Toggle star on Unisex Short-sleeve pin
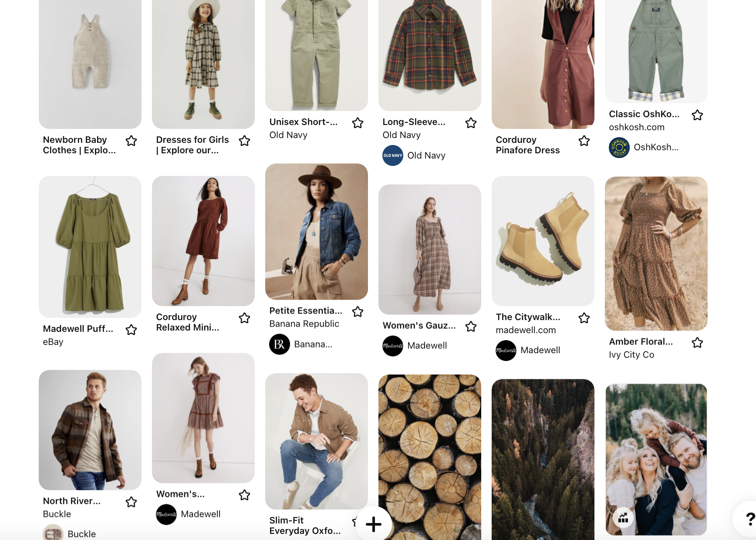756x540 pixels. [358, 123]
